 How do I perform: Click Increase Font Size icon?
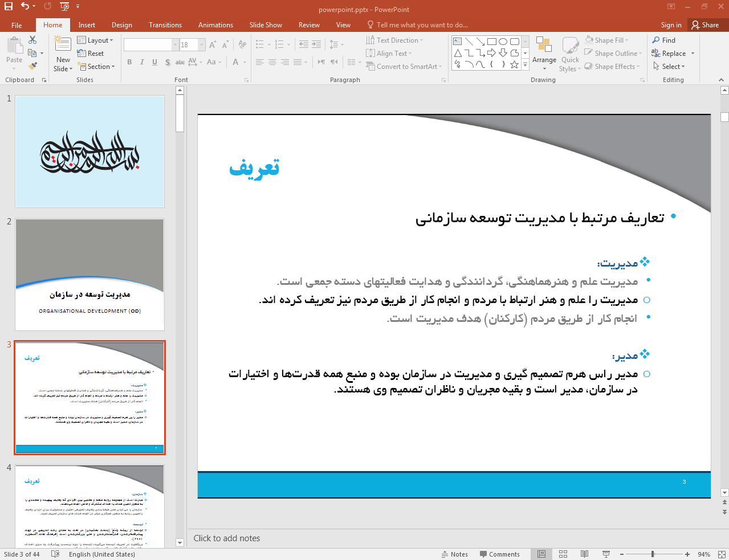213,44
